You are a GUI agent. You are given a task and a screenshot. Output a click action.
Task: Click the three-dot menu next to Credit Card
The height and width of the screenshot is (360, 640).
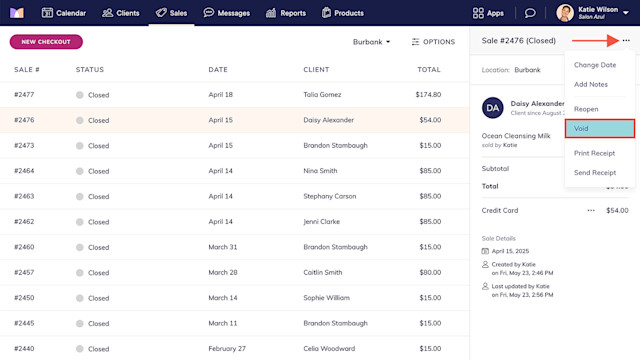[x=591, y=211]
